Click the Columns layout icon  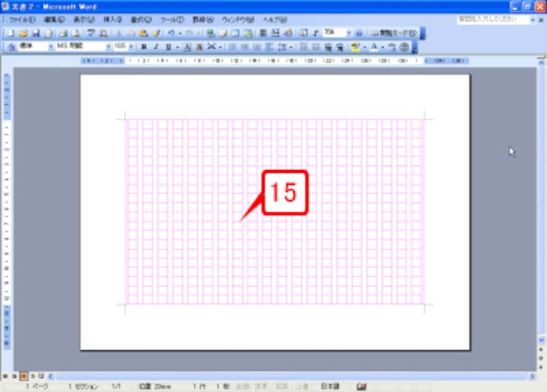pos(263,33)
